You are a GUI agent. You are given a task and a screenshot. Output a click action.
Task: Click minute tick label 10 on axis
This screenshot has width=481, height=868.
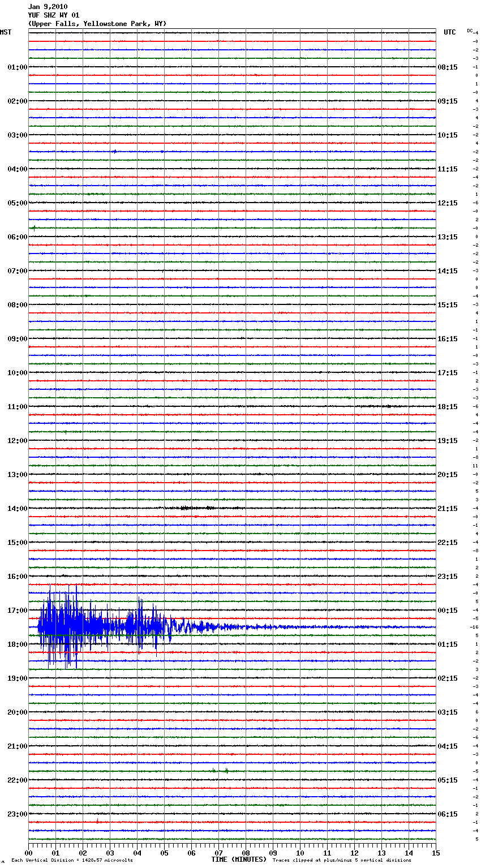tap(300, 853)
